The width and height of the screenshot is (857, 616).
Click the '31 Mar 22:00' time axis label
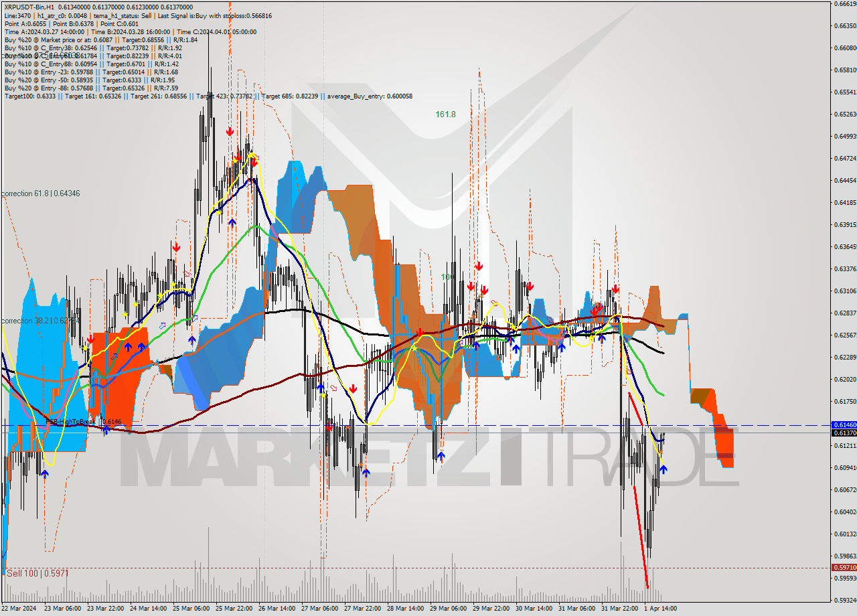tap(619, 609)
